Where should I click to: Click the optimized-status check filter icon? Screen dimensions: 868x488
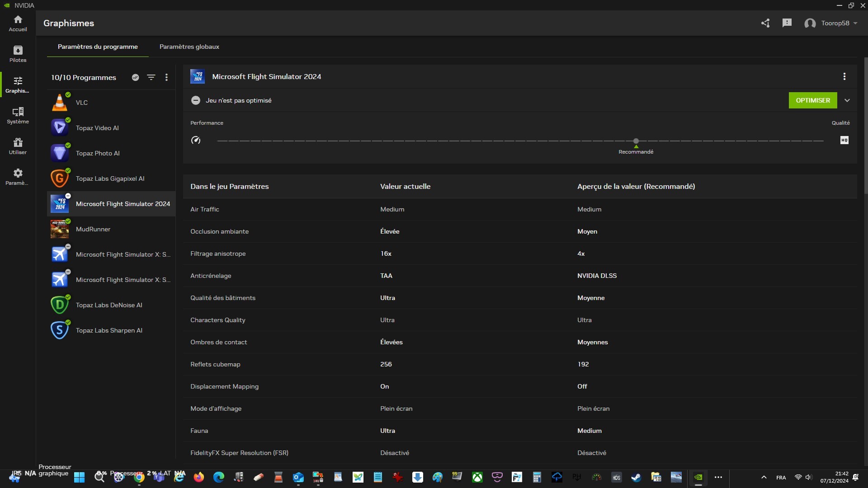point(135,77)
